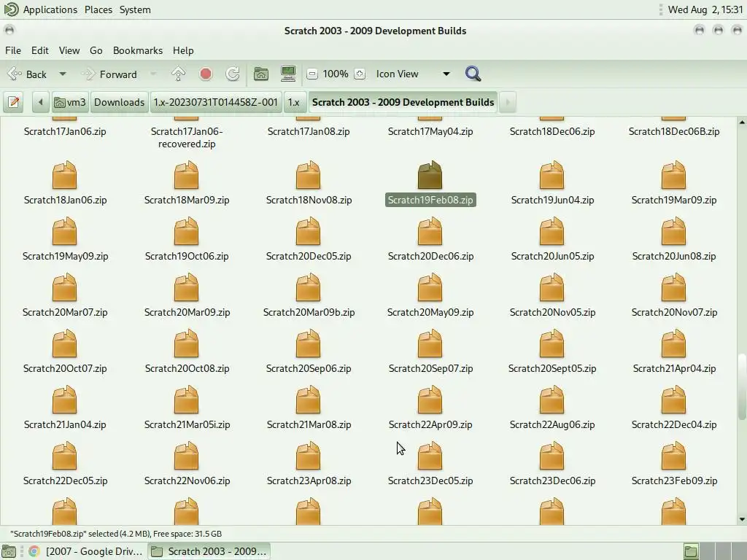Open the Edit menu

pos(40,50)
